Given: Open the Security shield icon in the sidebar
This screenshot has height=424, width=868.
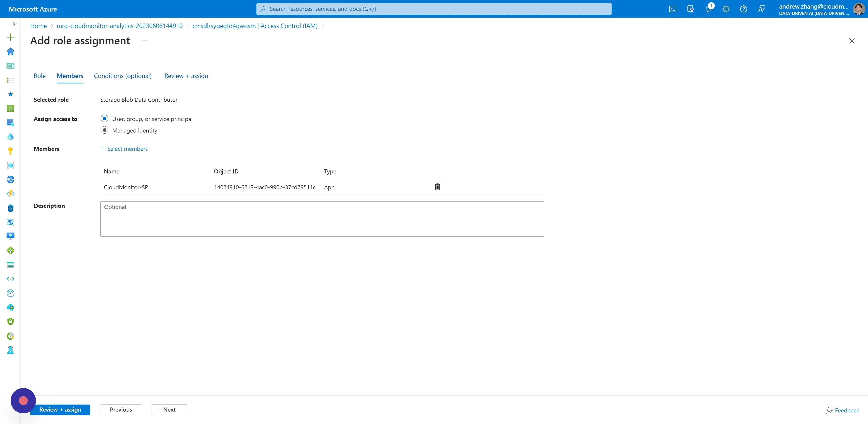Looking at the screenshot, I should (x=10, y=322).
